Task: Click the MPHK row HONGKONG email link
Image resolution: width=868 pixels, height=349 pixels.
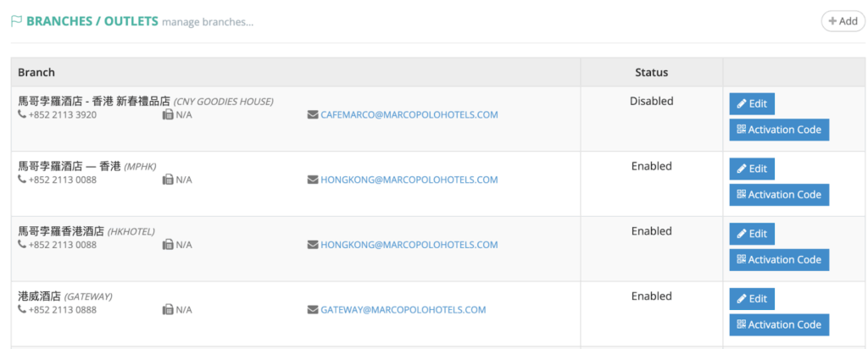Action: pyautogui.click(x=409, y=180)
